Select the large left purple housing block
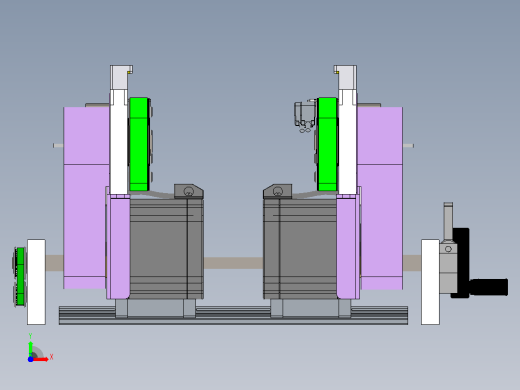This screenshot has width=520, height=390. click(86, 198)
